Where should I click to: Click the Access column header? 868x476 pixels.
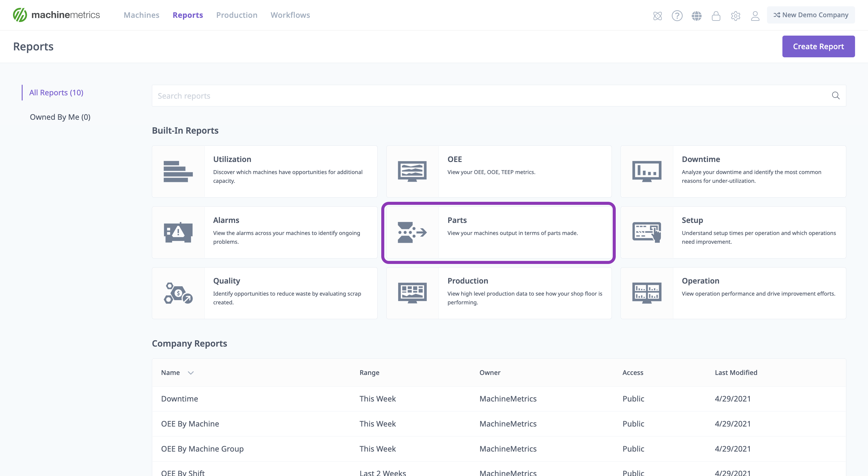click(x=633, y=373)
